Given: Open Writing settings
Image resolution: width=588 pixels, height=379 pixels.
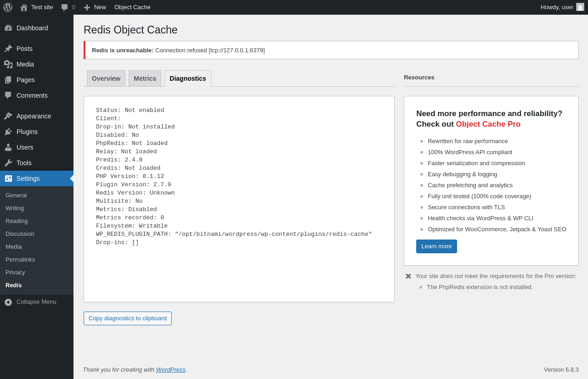Looking at the screenshot, I should pyautogui.click(x=37, y=208).
